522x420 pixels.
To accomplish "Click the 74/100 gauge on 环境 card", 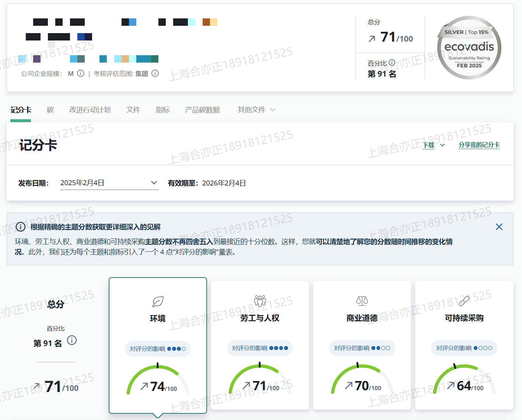I will (158, 381).
